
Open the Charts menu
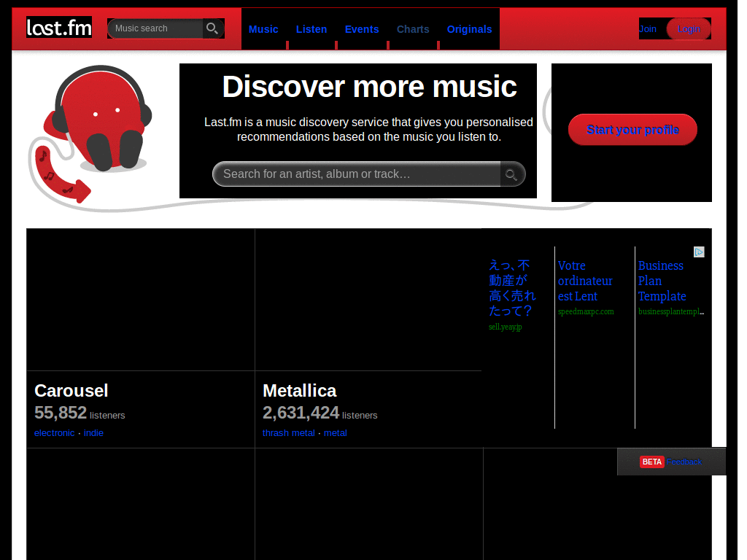coord(413,29)
